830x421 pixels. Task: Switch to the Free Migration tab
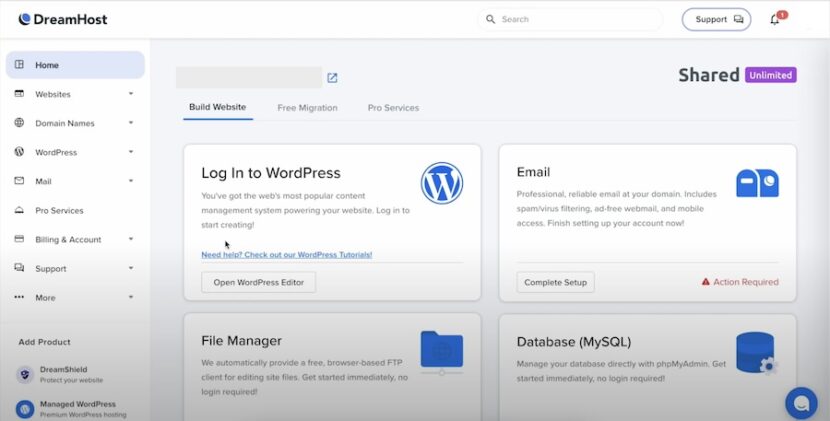coord(307,108)
